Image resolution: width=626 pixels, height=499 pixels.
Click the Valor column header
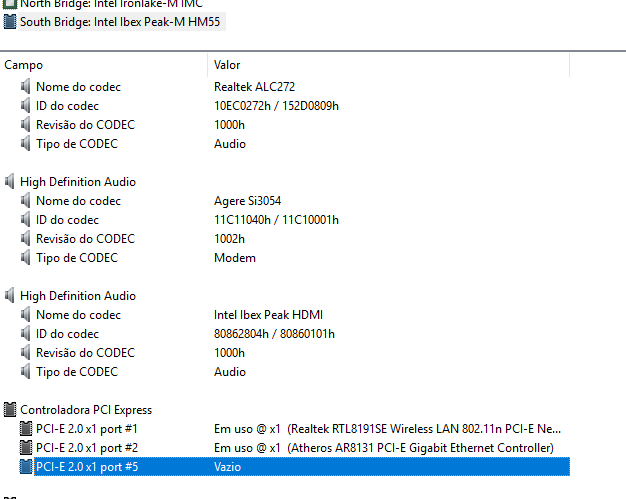(227, 65)
